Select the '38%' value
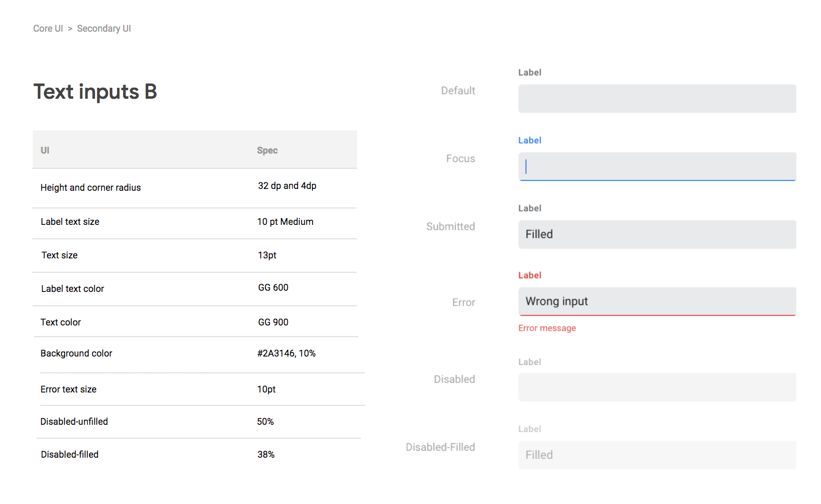This screenshot has width=821, height=504. [x=266, y=455]
